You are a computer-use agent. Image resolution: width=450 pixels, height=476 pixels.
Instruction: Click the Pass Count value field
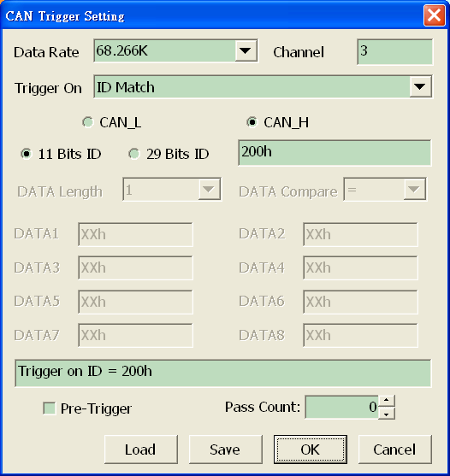(x=342, y=407)
